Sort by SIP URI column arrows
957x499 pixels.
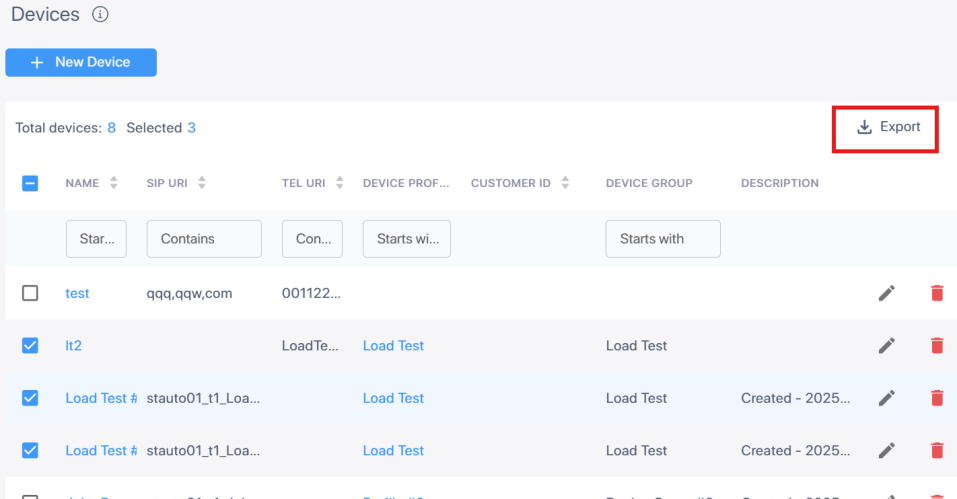[x=202, y=183]
